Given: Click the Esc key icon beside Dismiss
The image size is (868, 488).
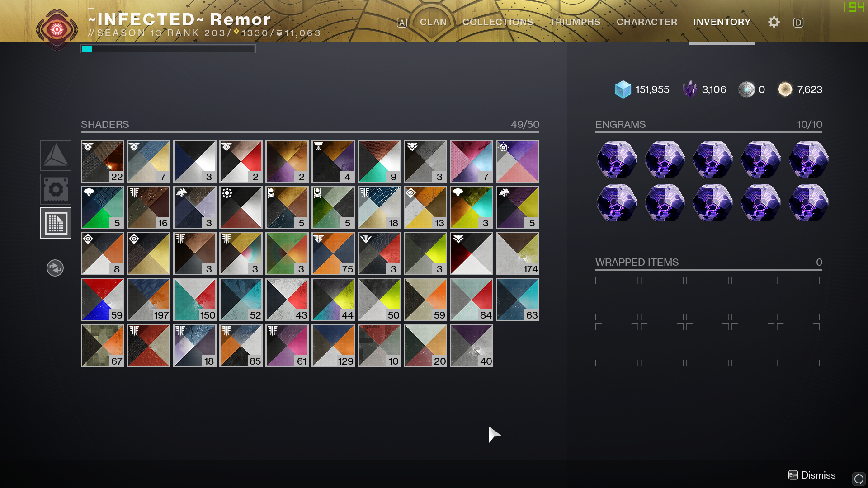Looking at the screenshot, I should click(x=793, y=475).
